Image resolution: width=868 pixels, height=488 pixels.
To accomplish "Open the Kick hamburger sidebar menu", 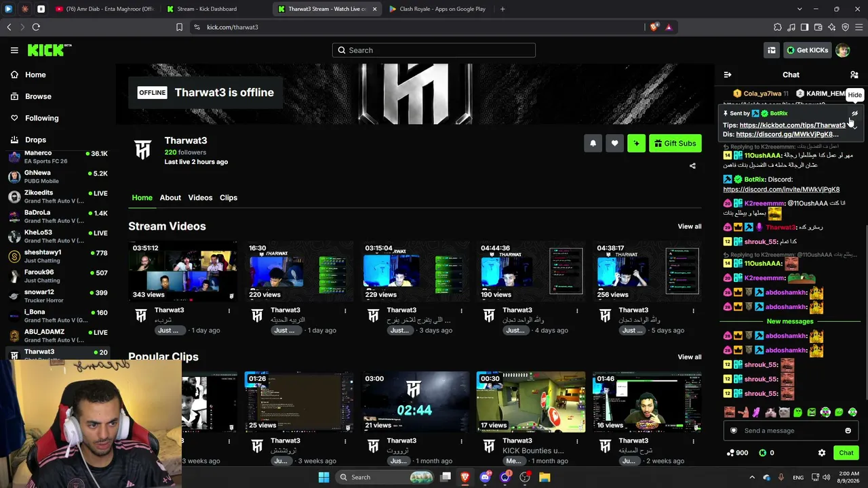I will point(14,50).
